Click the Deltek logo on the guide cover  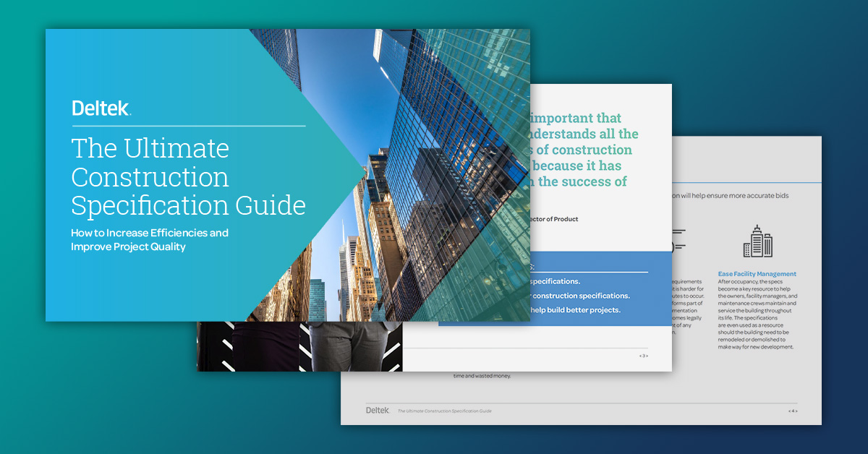click(x=101, y=108)
